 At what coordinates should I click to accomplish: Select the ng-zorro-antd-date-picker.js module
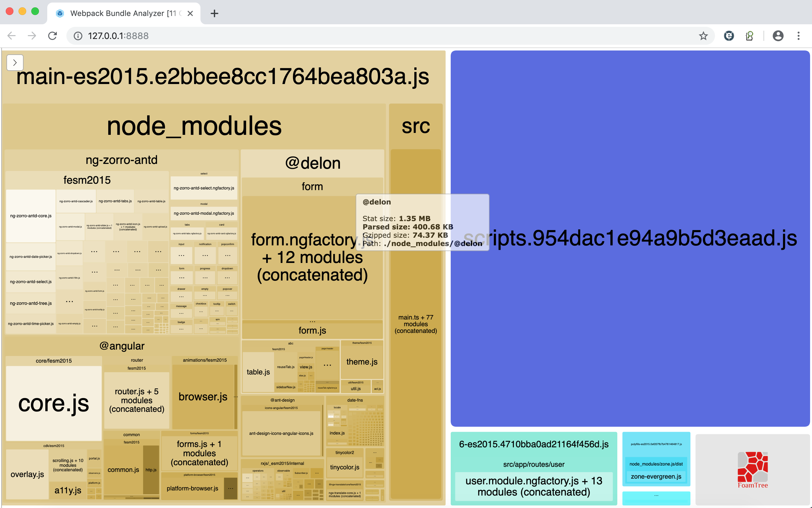[31, 257]
